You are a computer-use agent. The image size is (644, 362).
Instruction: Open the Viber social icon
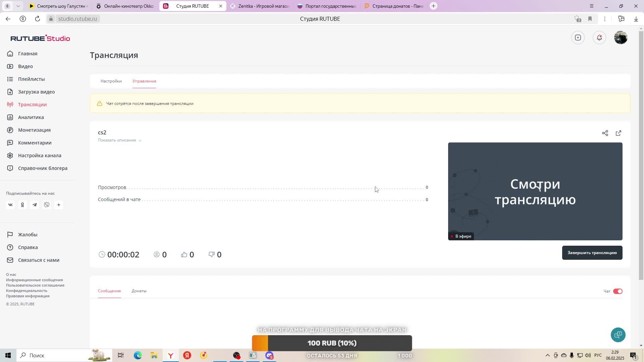tap(47, 205)
